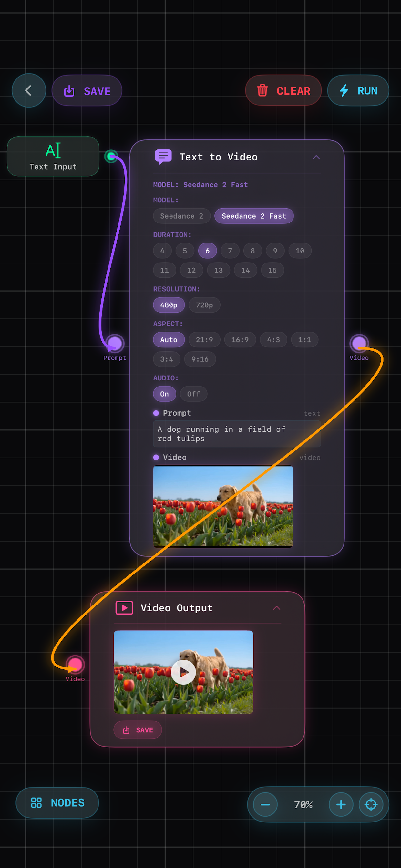Open the video preview in Text to Video node

223,506
